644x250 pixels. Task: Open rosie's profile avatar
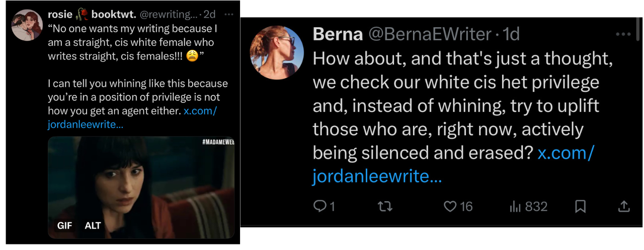pyautogui.click(x=27, y=25)
